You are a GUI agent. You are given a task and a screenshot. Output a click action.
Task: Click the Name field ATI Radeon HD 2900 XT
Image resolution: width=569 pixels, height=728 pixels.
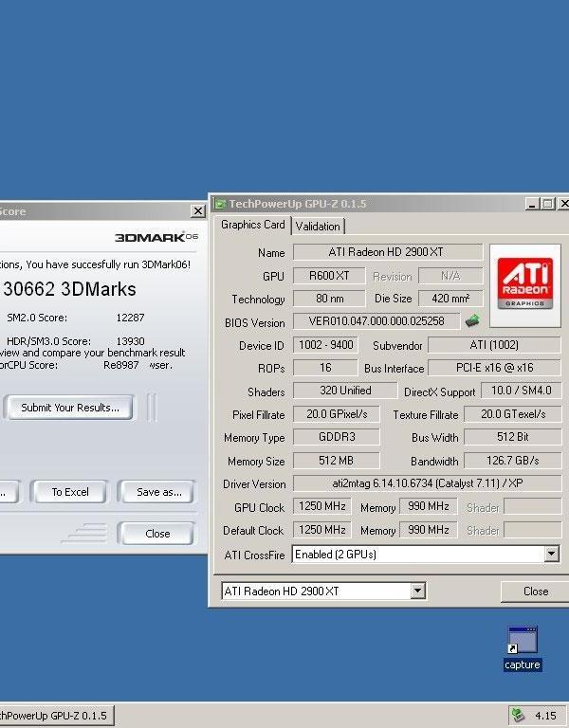[388, 252]
